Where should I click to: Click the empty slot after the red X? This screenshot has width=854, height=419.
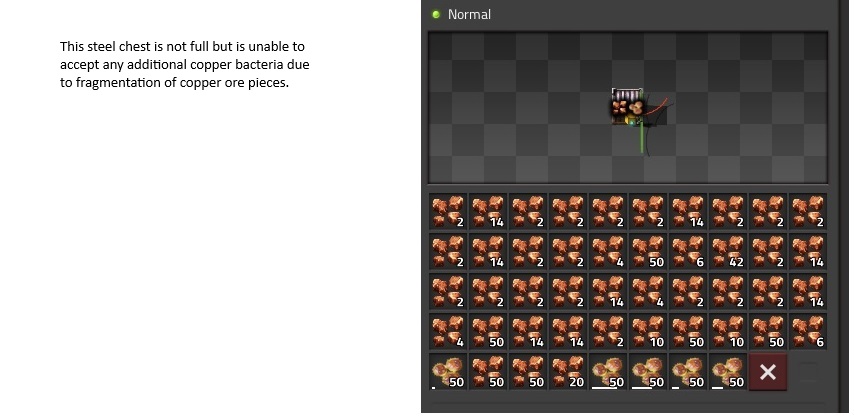[808, 372]
